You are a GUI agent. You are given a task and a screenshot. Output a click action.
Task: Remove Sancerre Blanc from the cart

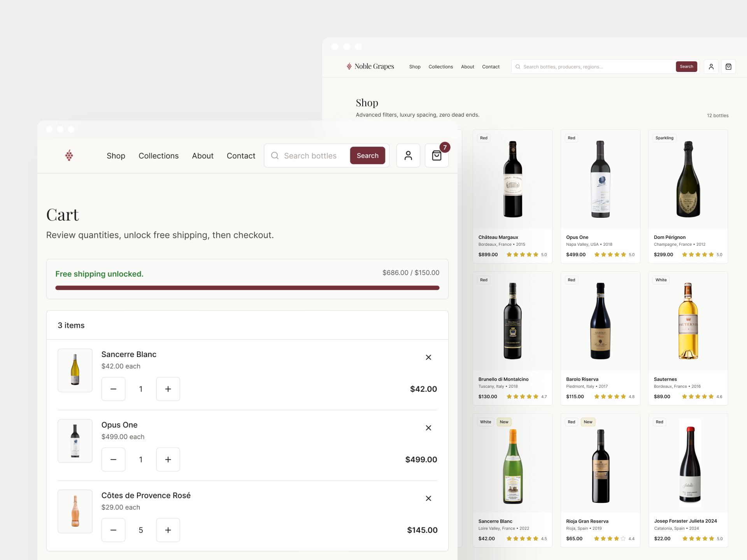coord(428,357)
